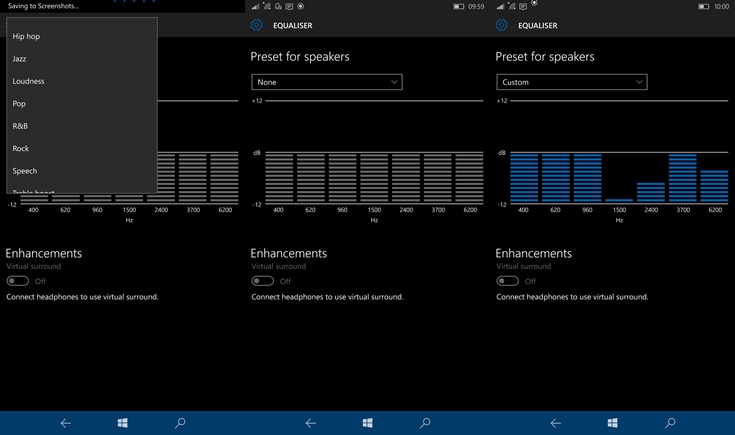The image size is (735, 435).
Task: Adjust the 2400 Hz band on the None preset screen
Action: (x=406, y=178)
